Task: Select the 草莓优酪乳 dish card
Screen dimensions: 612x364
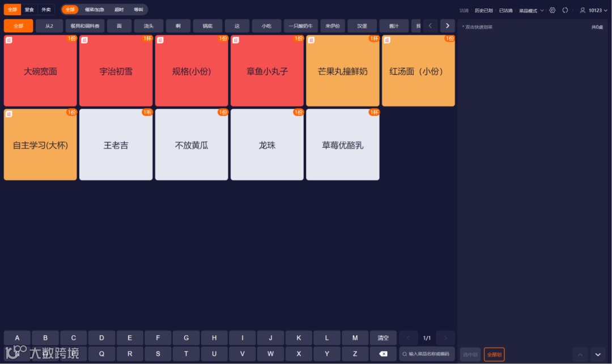Action: pyautogui.click(x=343, y=144)
